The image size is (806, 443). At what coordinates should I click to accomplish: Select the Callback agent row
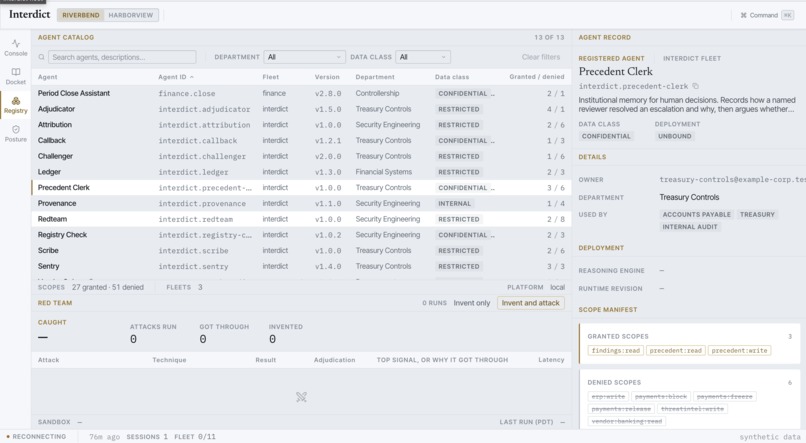(301, 140)
